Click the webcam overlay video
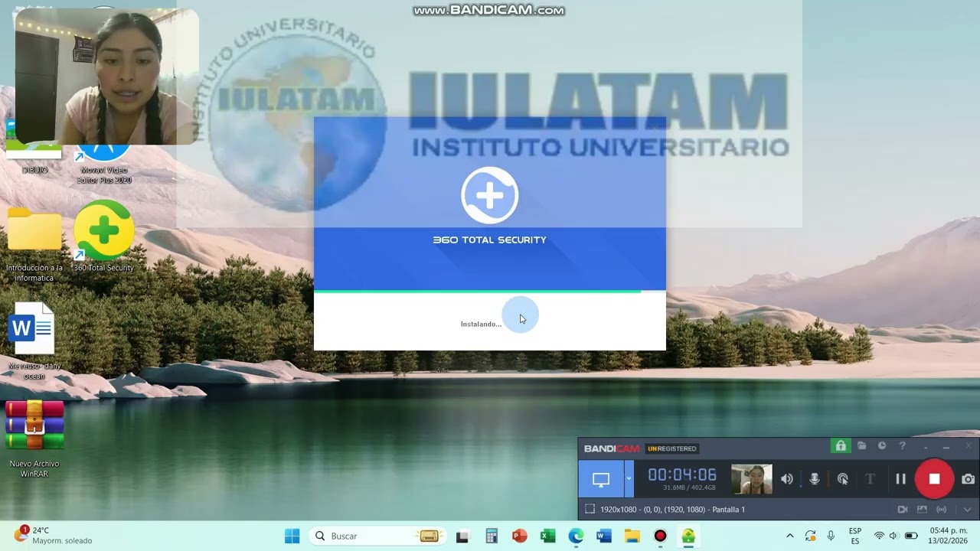 point(106,77)
